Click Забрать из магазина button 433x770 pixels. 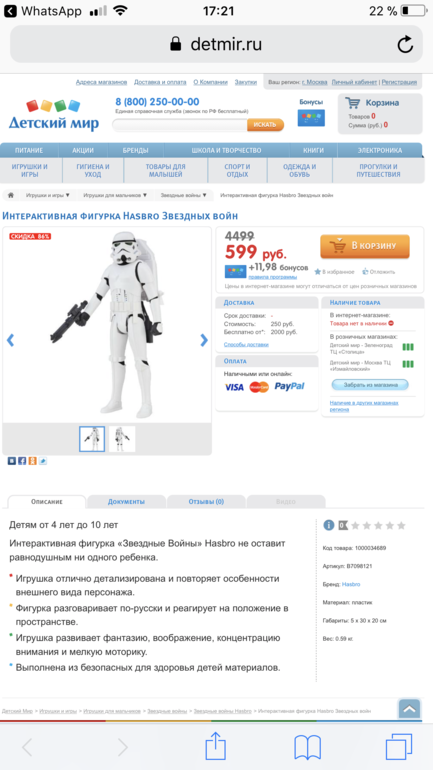tap(370, 385)
